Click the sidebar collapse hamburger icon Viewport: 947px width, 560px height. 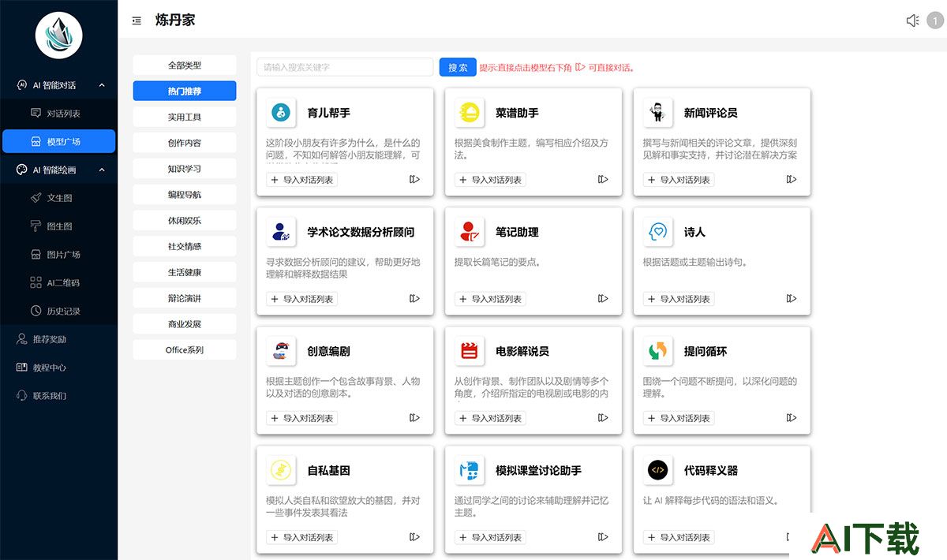pyautogui.click(x=137, y=21)
